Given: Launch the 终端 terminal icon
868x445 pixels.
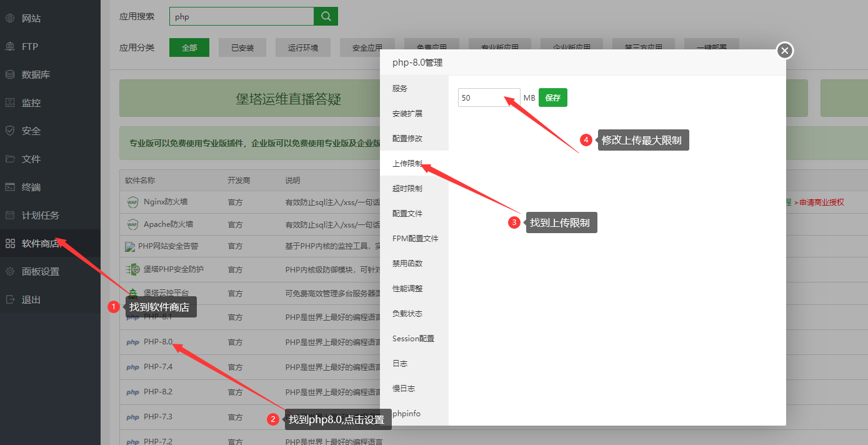Looking at the screenshot, I should (10, 187).
